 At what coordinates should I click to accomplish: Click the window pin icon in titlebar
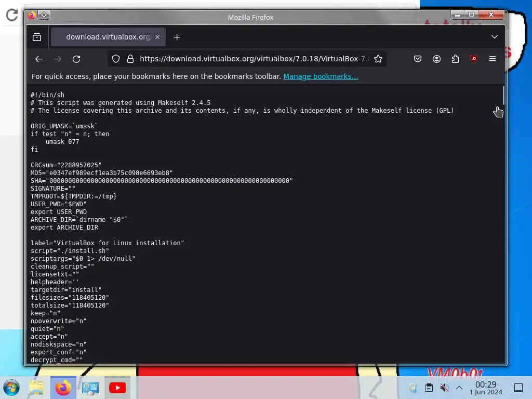tap(44, 15)
